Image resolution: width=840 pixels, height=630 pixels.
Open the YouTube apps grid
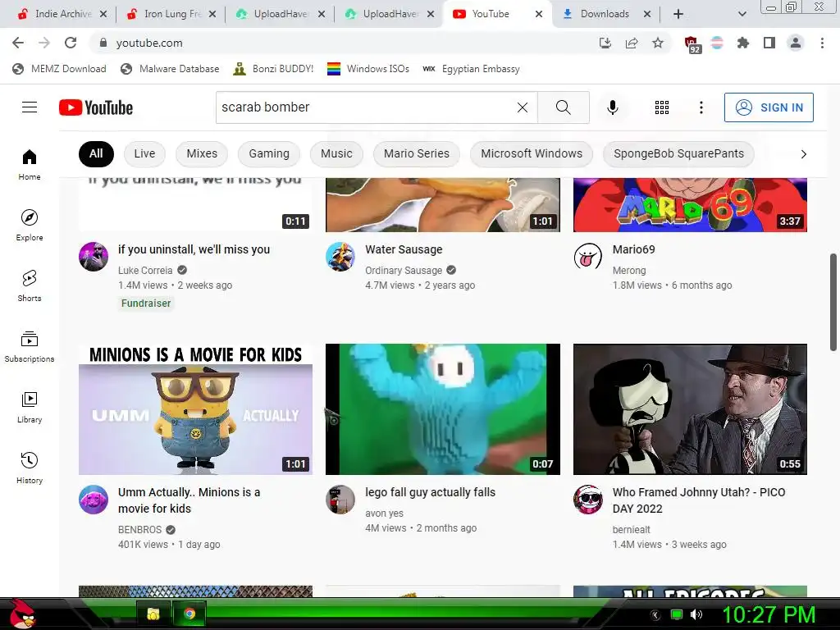pyautogui.click(x=662, y=107)
